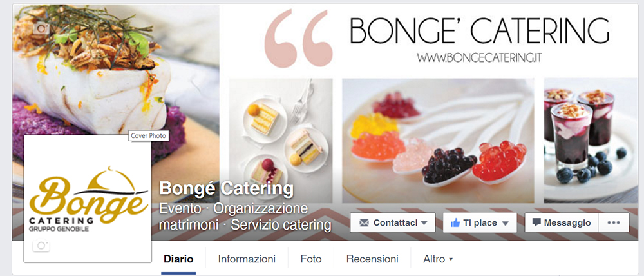Switch to the Diario tab
Viewport: 644px width, 276px height.
178,259
